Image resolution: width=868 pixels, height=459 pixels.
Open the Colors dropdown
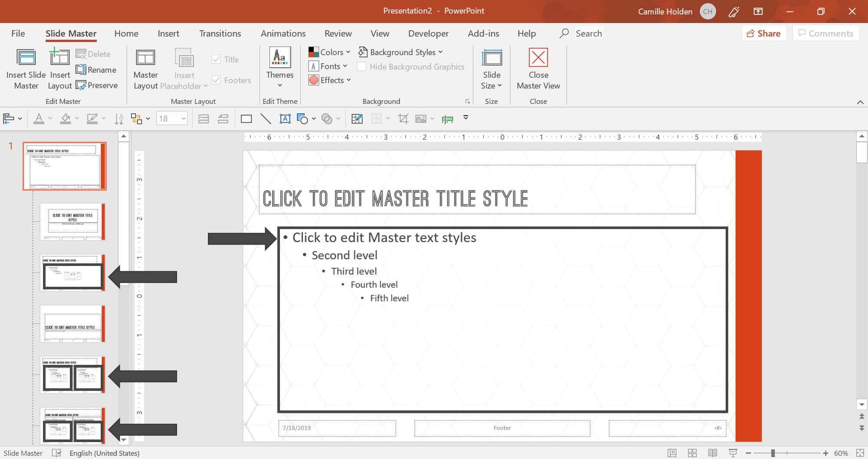(329, 52)
